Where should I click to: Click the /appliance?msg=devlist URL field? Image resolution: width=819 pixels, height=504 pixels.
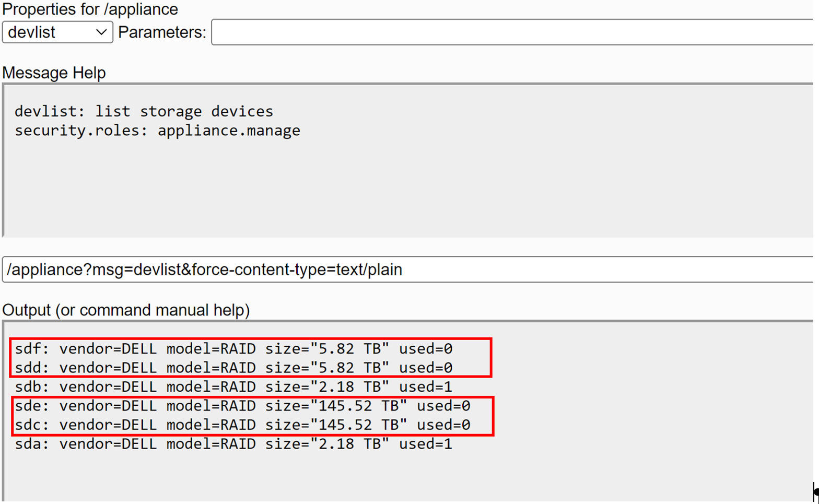click(x=407, y=269)
